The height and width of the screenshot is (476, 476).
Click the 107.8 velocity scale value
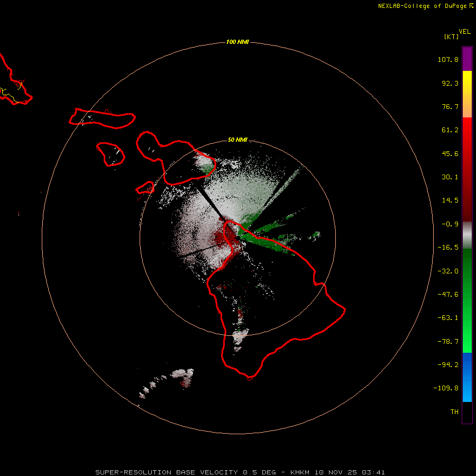[448, 59]
